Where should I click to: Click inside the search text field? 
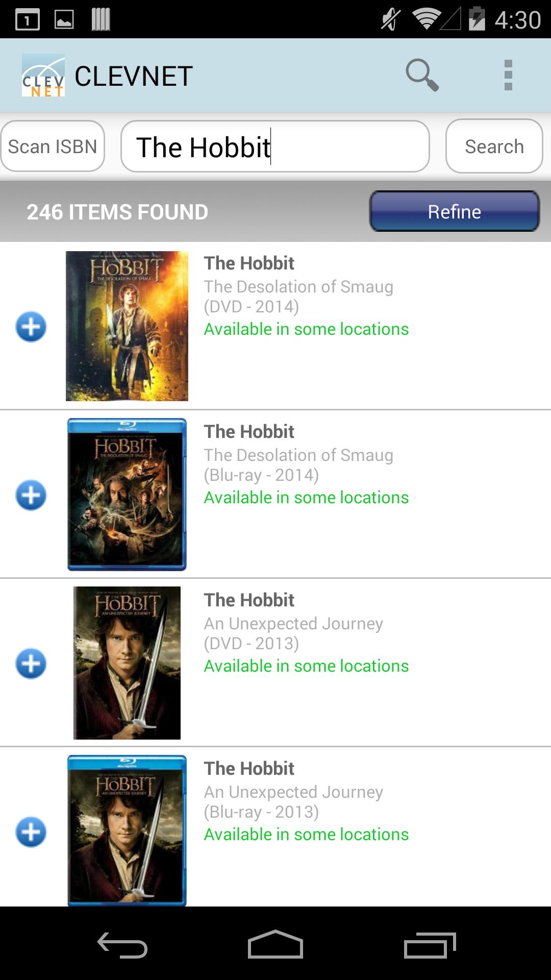click(x=275, y=146)
